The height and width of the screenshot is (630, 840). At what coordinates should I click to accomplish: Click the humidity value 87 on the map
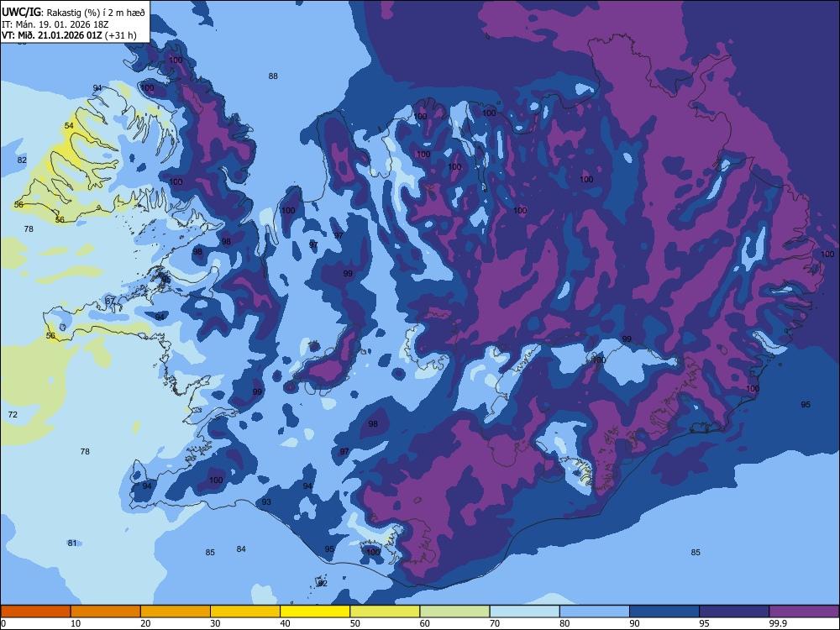[x=110, y=301]
